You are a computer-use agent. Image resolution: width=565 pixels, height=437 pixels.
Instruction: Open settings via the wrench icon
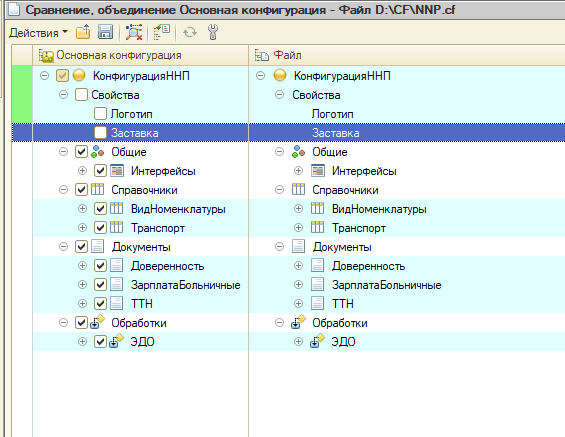click(x=213, y=32)
